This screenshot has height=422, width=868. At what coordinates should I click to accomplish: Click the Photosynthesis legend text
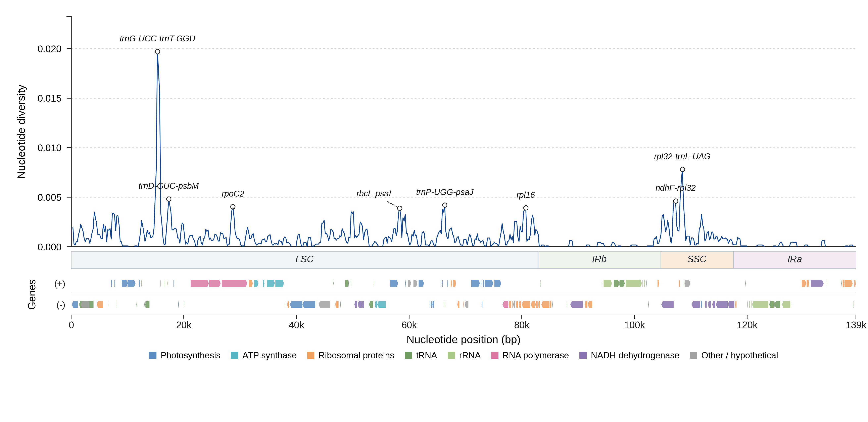pyautogui.click(x=190, y=355)
